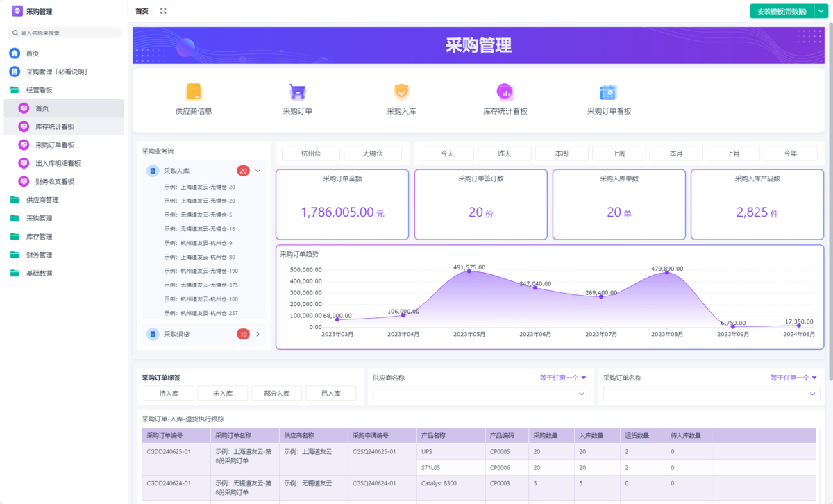Open 库存统计看板 in sidebar menu

(64, 126)
